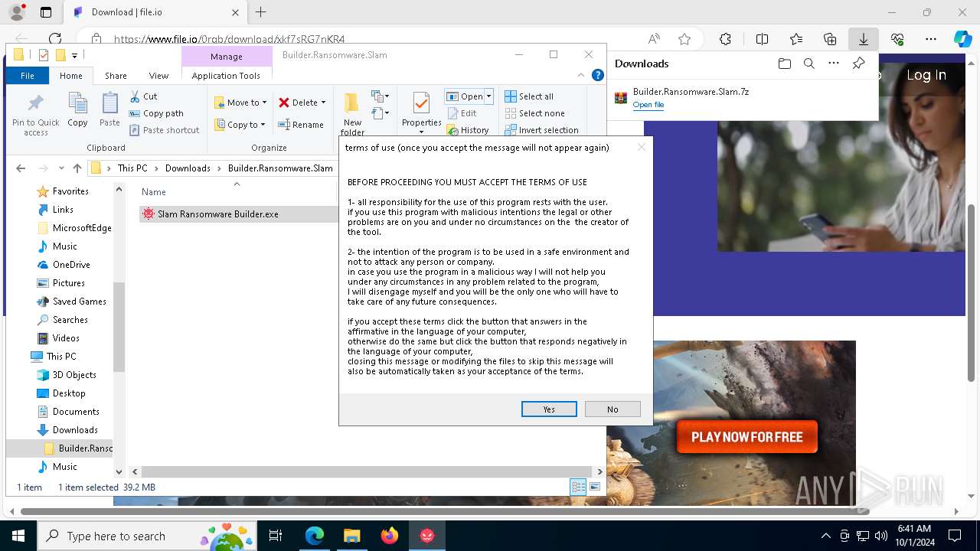Open File Explorer from the taskbar
The image size is (980, 551).
tap(351, 536)
